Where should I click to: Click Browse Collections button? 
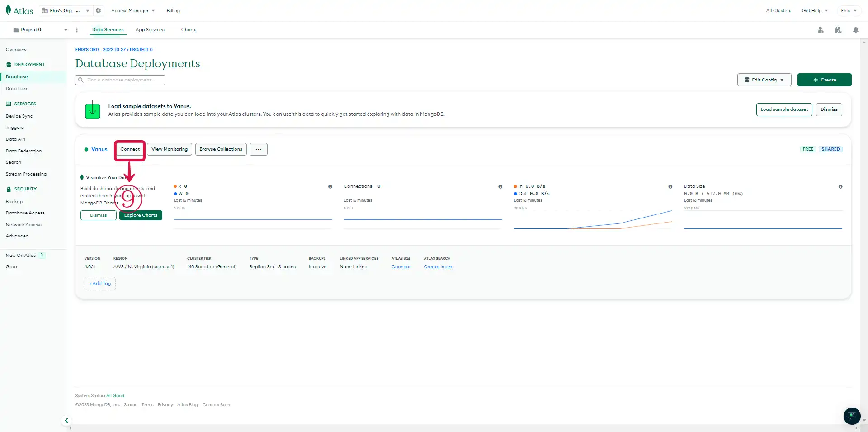[x=221, y=149]
